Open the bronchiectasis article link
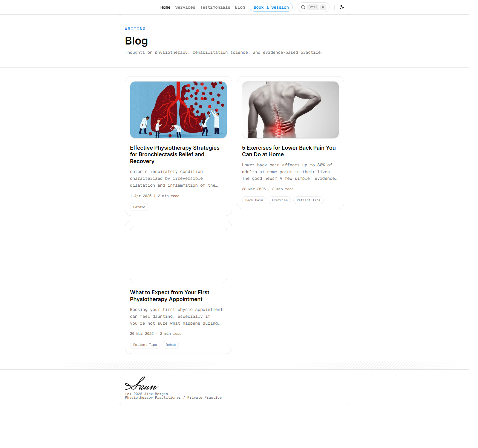478x448 pixels. (174, 154)
